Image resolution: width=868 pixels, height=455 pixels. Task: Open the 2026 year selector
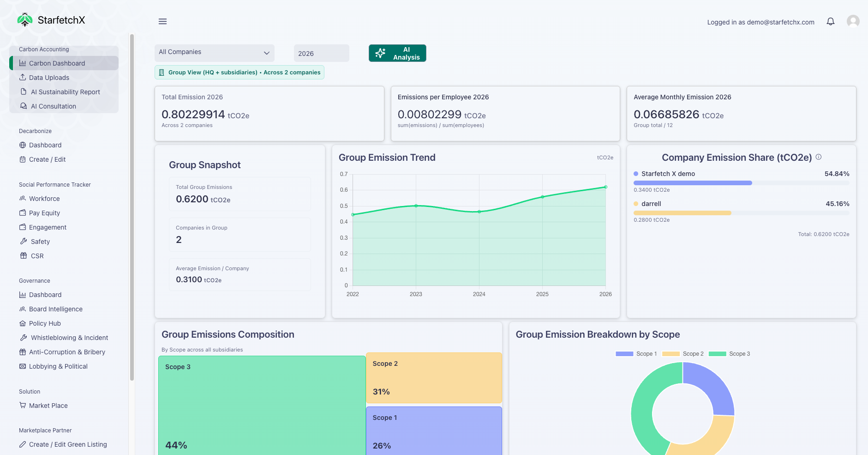point(321,53)
